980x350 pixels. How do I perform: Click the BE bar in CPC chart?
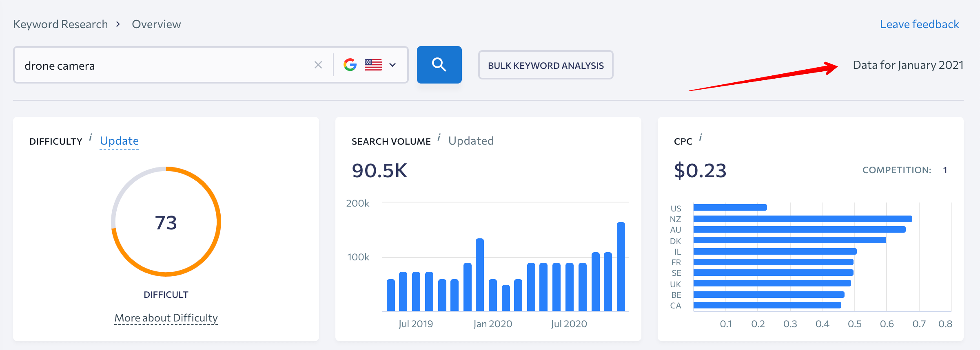(769, 295)
